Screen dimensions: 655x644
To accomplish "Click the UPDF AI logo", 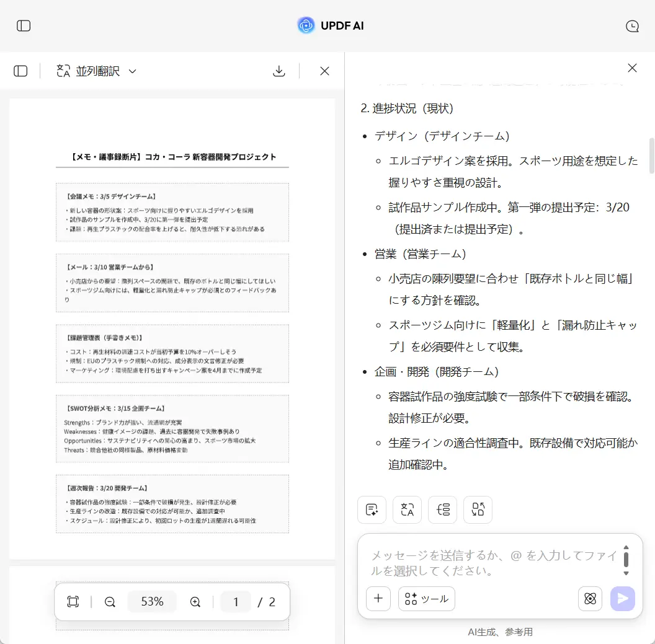I will [x=331, y=26].
